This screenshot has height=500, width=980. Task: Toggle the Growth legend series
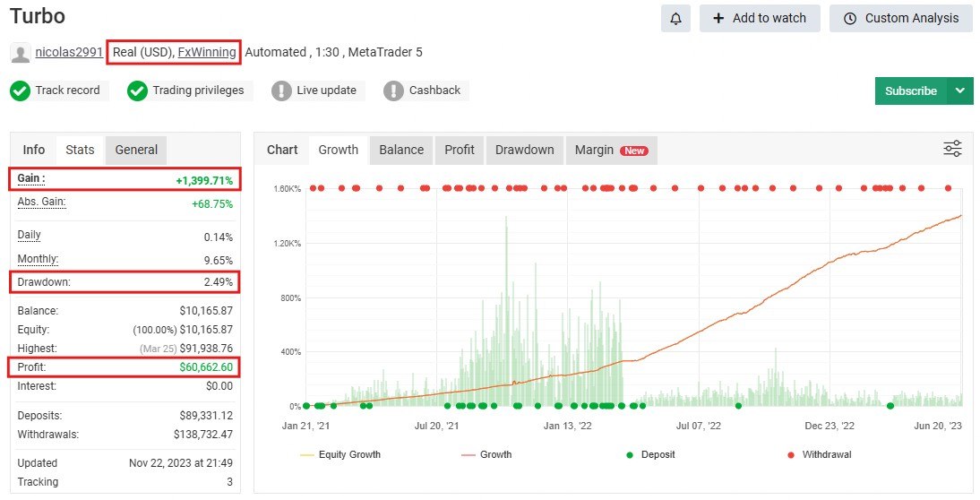pyautogui.click(x=486, y=454)
